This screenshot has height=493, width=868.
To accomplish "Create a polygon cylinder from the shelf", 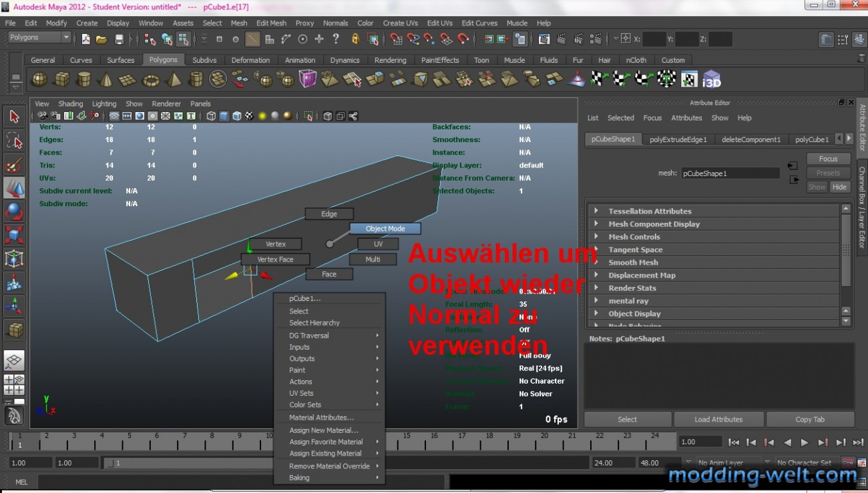I will pos(83,80).
